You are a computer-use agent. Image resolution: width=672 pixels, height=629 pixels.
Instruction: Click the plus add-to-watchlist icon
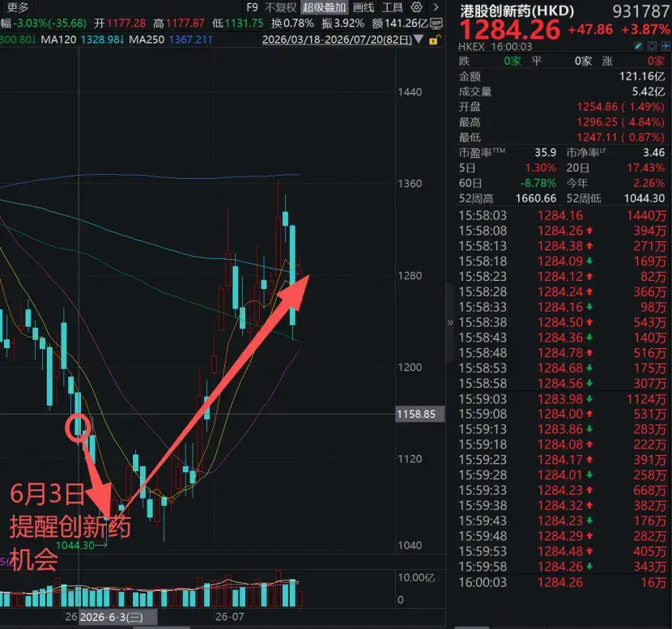coord(666,46)
